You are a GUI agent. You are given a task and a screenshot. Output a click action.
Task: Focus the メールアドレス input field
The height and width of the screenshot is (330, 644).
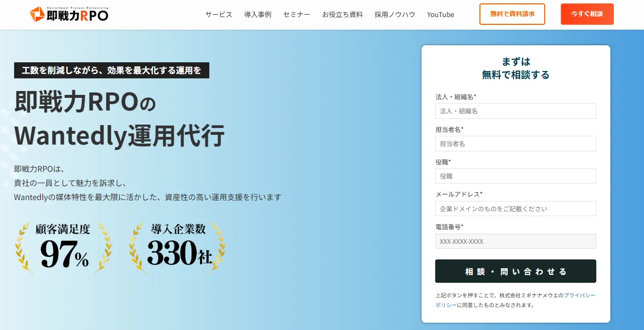click(515, 209)
